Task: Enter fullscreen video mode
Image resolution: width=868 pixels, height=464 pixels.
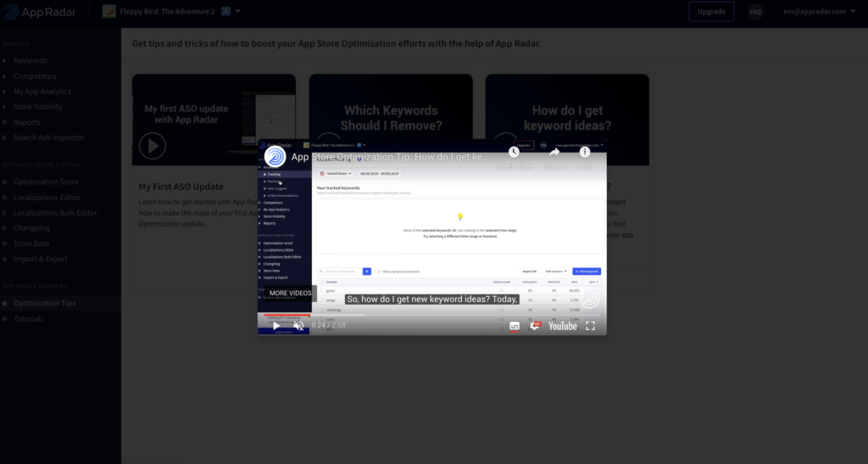Action: tap(591, 326)
